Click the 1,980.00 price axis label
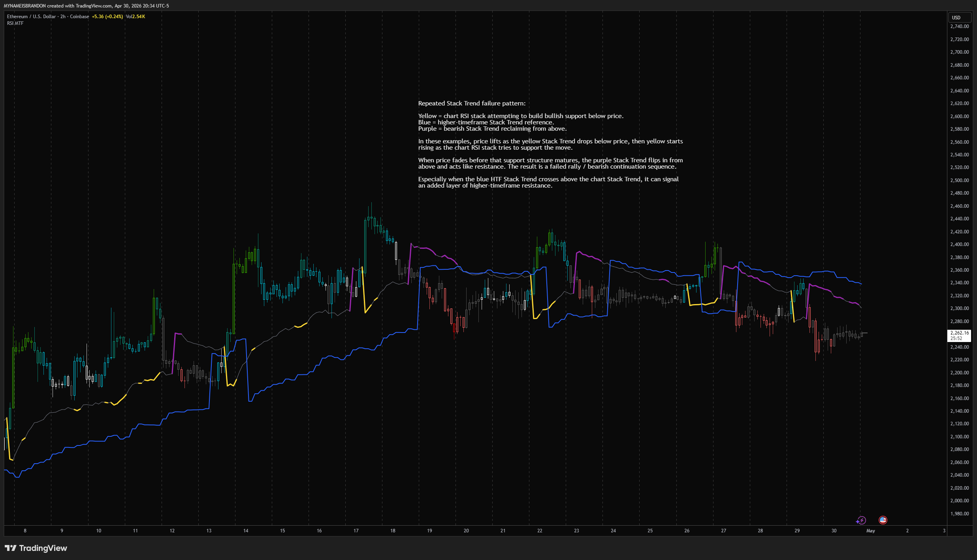977x560 pixels. coord(959,514)
